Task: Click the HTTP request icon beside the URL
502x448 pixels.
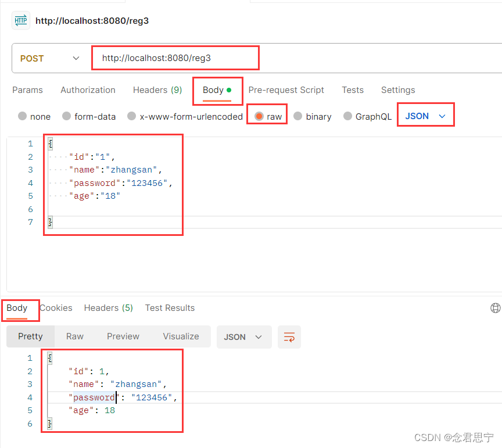Action: [20, 20]
